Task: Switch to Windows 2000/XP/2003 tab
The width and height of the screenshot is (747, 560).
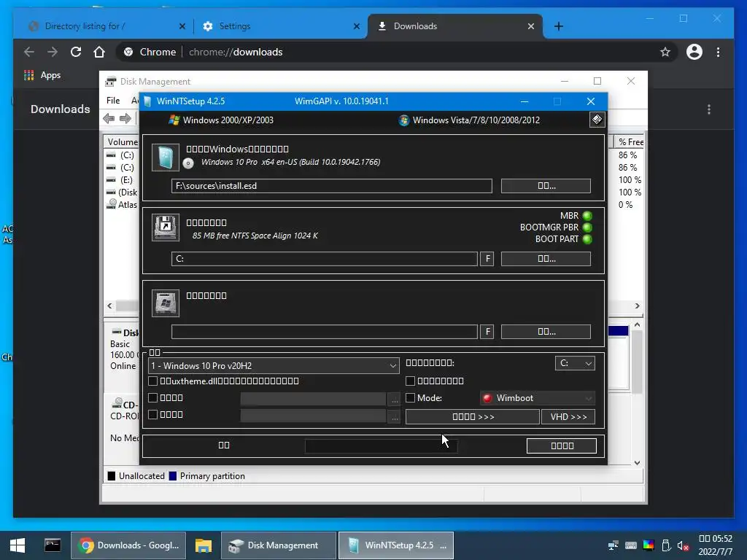Action: [222, 120]
